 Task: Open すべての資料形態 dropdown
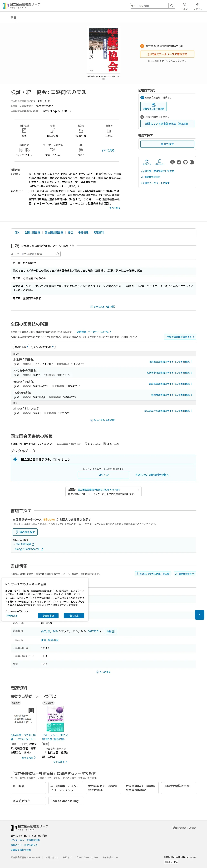click(43, 346)
